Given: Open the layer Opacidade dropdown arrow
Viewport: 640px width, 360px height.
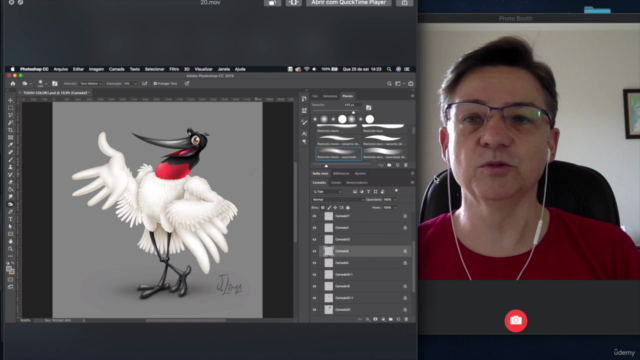Looking at the screenshot, I should tap(395, 200).
